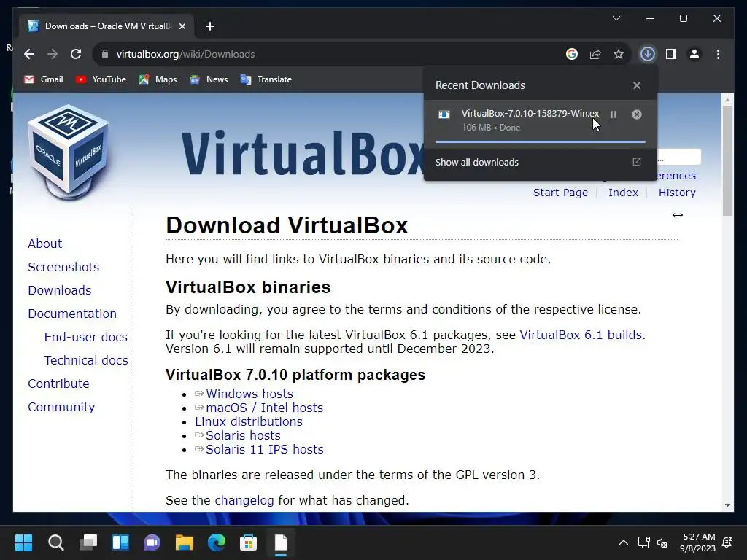Open the Maps bookmark

(x=158, y=79)
